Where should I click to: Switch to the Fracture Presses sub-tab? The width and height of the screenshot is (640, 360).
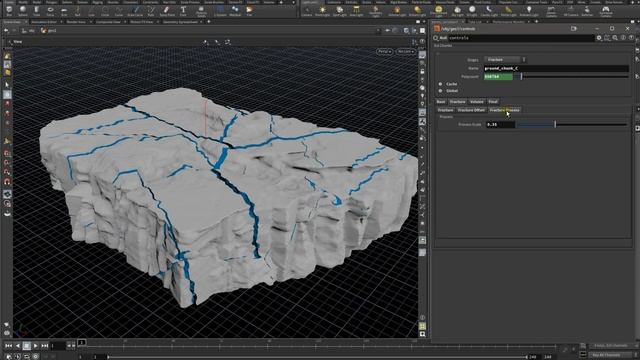[x=504, y=110]
